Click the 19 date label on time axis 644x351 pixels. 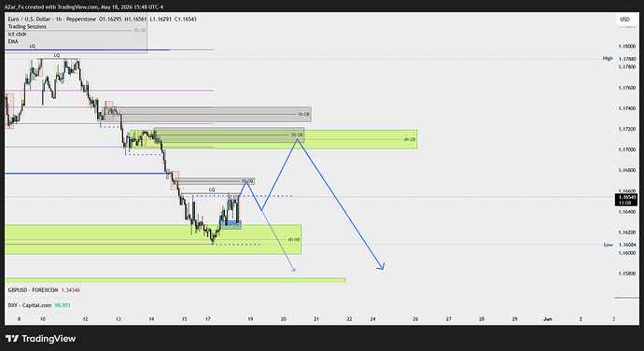pyautogui.click(x=250, y=319)
